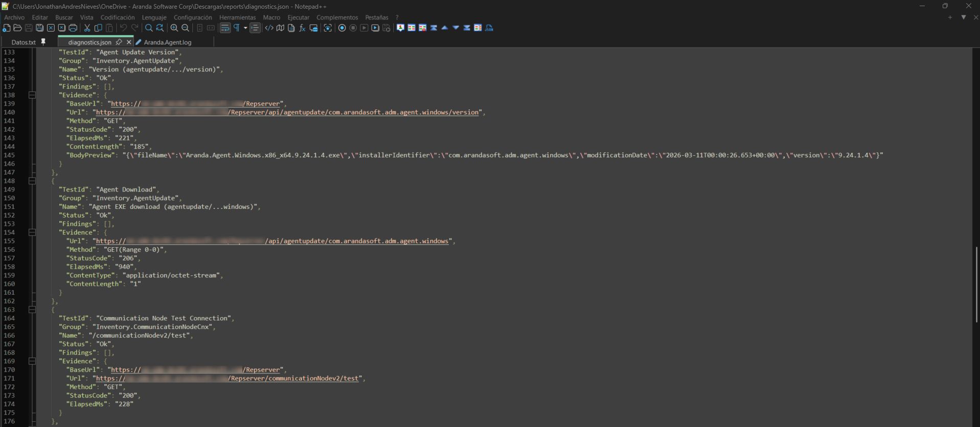This screenshot has height=427, width=980.
Task: Click the Cut scissors icon
Action: 87,28
